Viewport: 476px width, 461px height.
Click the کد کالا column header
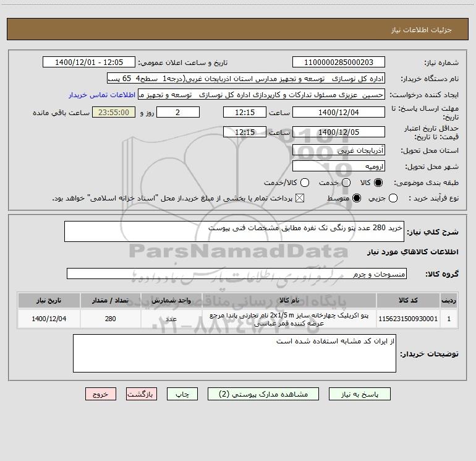coord(408,300)
